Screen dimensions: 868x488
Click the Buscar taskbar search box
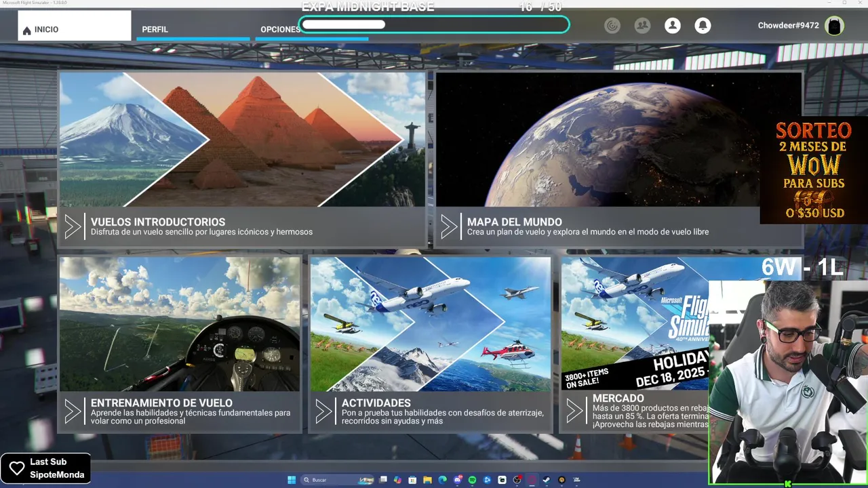click(337, 480)
